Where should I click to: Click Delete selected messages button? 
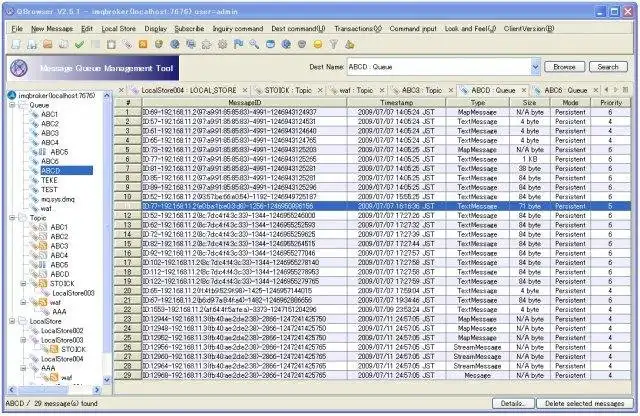point(584,403)
